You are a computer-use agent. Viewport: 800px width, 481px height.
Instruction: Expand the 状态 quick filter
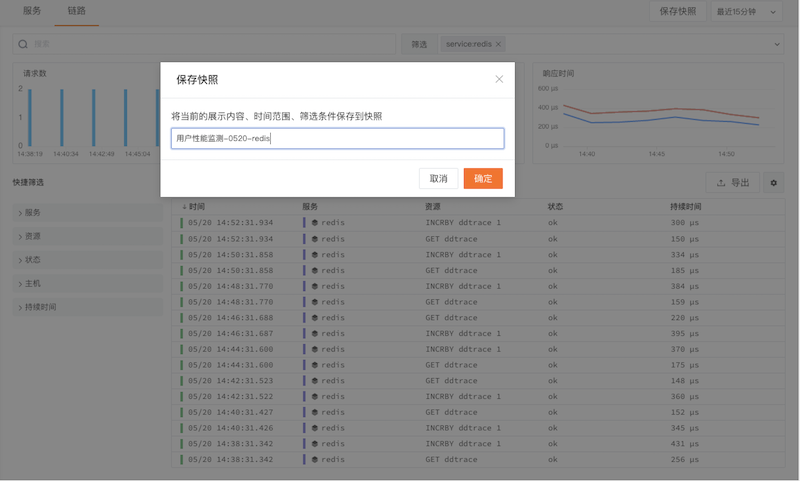[x=88, y=260]
